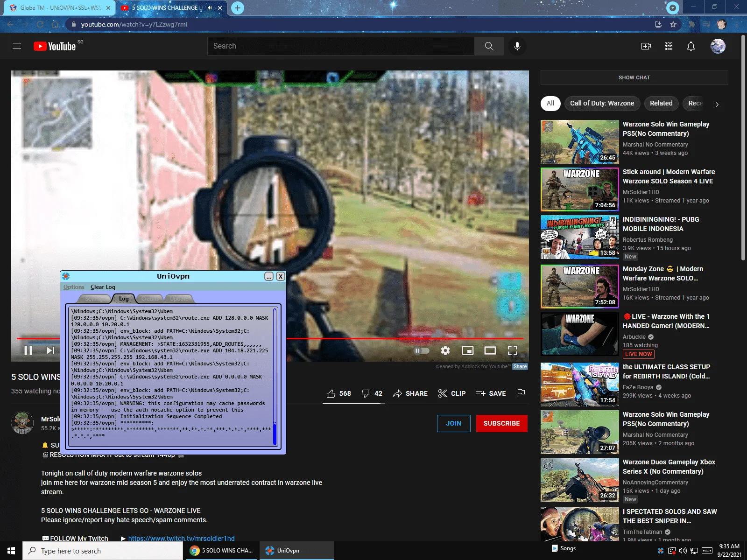The width and height of the screenshot is (747, 560).
Task: Enter fullscreen video mode
Action: pos(513,350)
